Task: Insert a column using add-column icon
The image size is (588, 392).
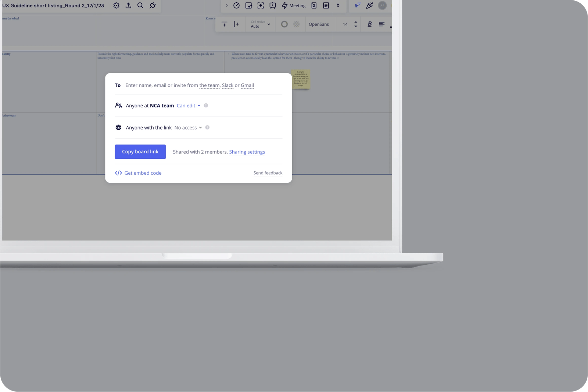Action: click(237, 24)
